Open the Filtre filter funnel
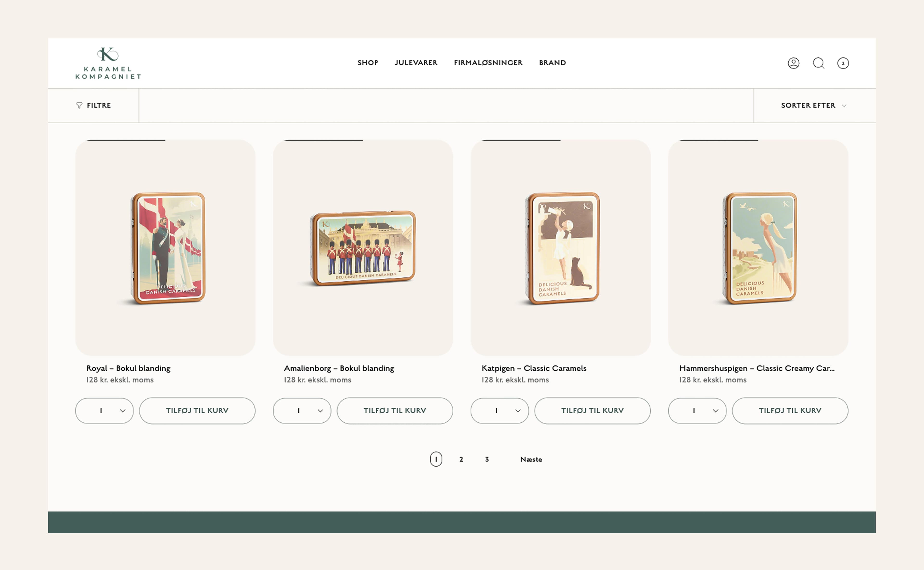The width and height of the screenshot is (924, 570). 93,106
